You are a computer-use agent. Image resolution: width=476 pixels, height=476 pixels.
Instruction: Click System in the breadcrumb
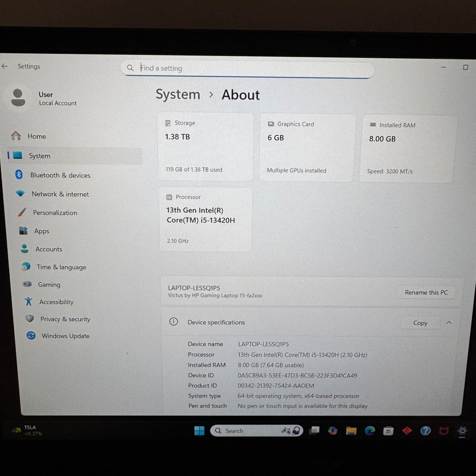coord(178,95)
